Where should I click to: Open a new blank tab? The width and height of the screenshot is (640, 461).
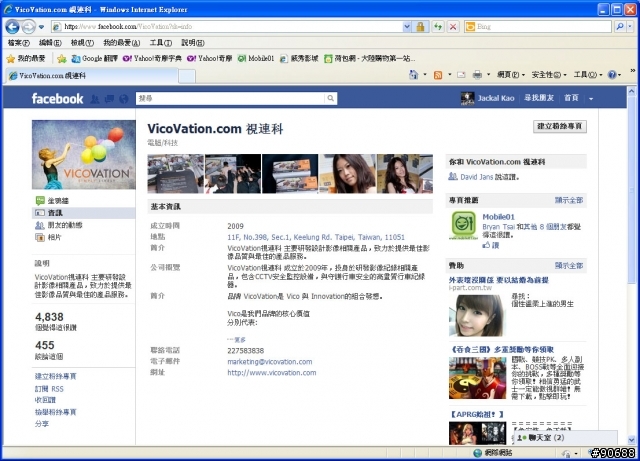tap(187, 76)
